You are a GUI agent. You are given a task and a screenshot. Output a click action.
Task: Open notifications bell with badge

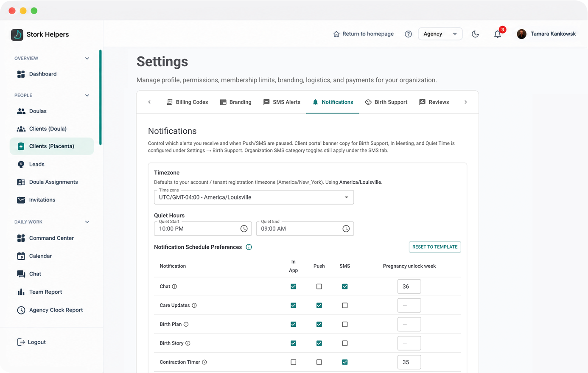pyautogui.click(x=498, y=34)
